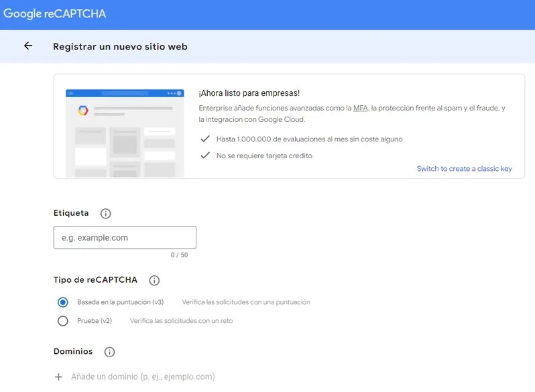Click Verifica las solicitudes con una puntuación
Image resolution: width=535 pixels, height=392 pixels.
pos(246,302)
